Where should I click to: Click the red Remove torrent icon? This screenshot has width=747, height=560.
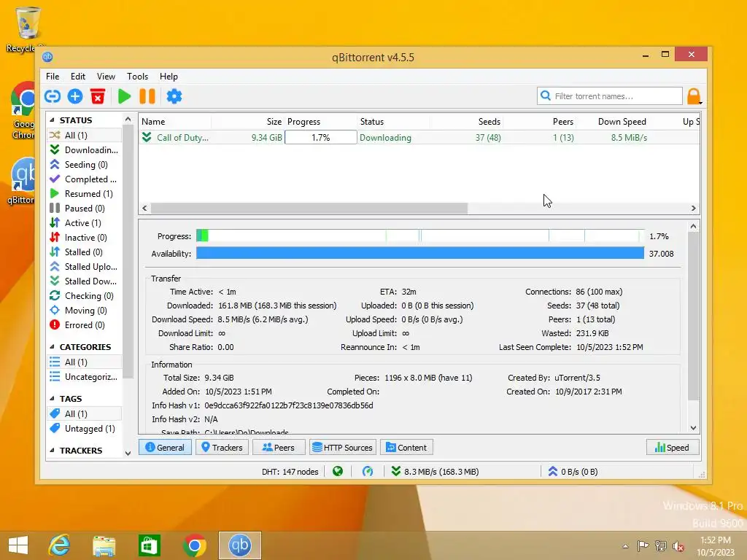pyautogui.click(x=98, y=97)
